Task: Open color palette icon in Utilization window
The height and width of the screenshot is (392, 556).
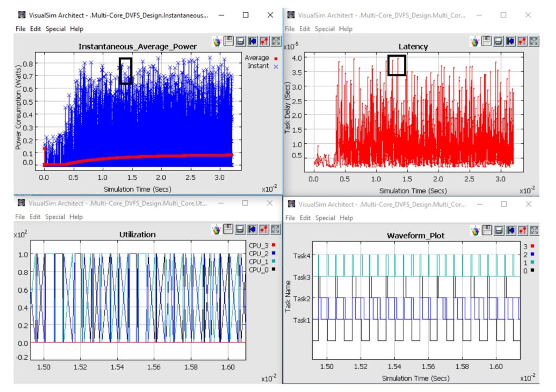Action: 217,230
